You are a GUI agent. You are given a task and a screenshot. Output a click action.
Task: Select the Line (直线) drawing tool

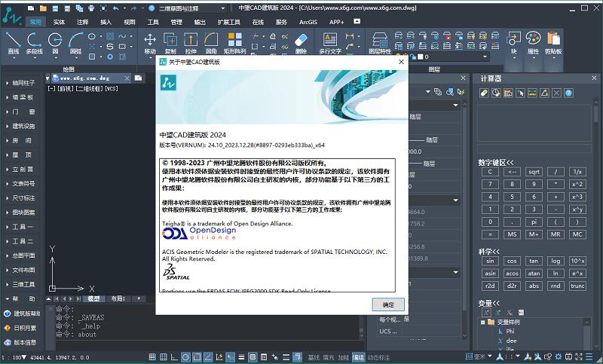click(14, 43)
